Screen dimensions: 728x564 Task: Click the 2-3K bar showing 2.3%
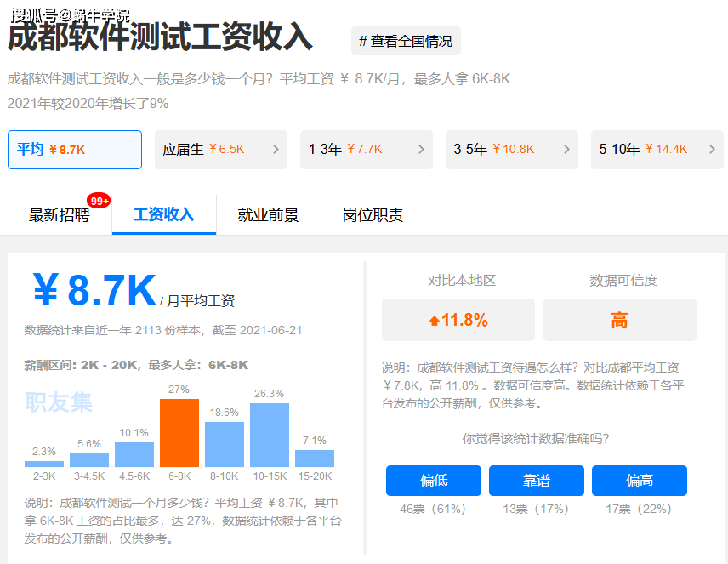tap(44, 464)
